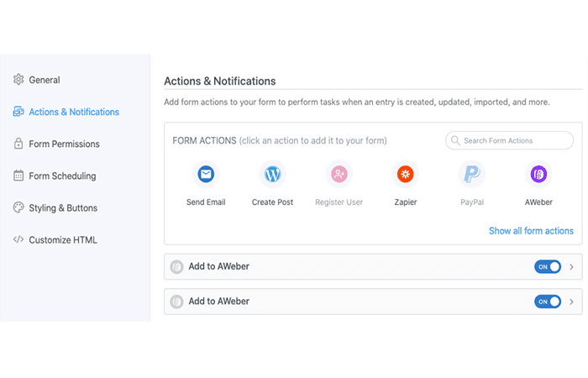This screenshot has width=588, height=378.
Task: Click the Send Email envelope icon
Action: point(206,174)
